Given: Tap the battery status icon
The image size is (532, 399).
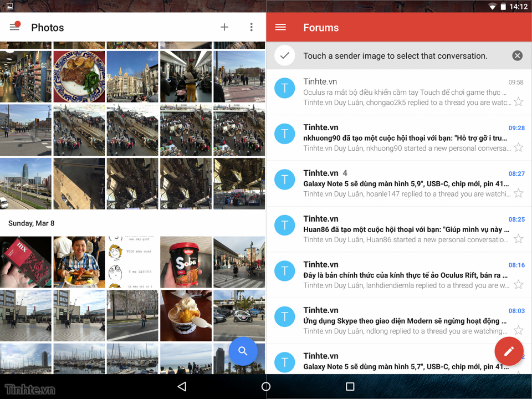Looking at the screenshot, I should coord(503,7).
